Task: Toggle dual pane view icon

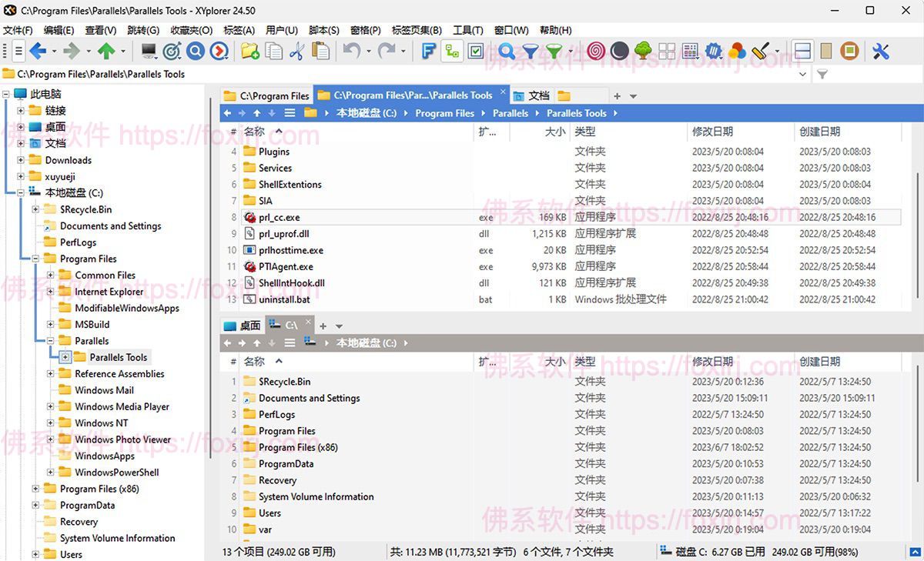Action: pos(802,51)
